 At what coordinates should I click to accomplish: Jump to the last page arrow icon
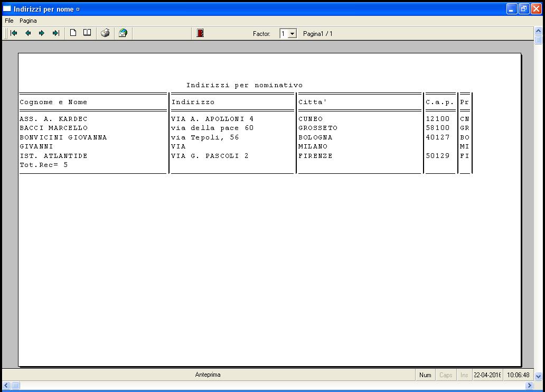[x=56, y=33]
